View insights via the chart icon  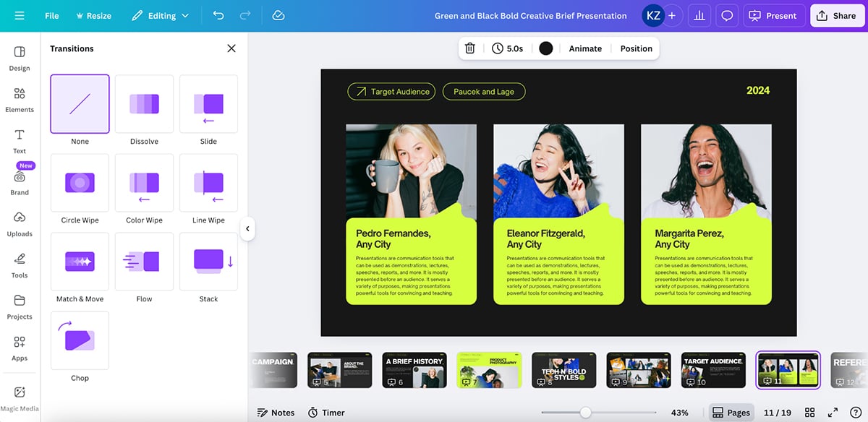[x=699, y=15]
